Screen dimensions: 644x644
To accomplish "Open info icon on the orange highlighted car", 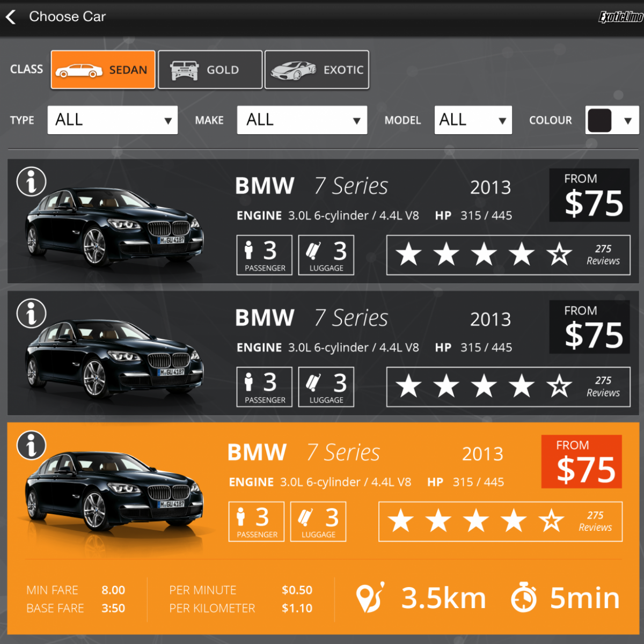I will coord(32,445).
